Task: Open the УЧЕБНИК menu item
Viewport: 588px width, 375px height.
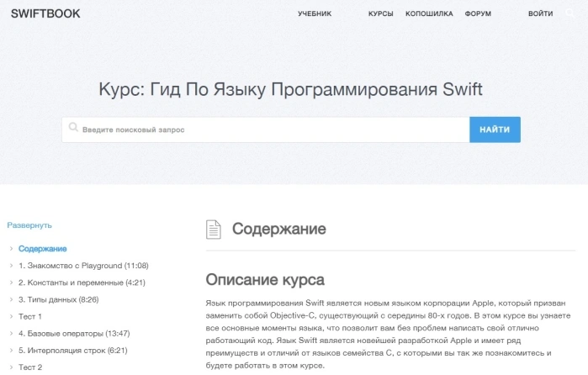Action: (315, 13)
